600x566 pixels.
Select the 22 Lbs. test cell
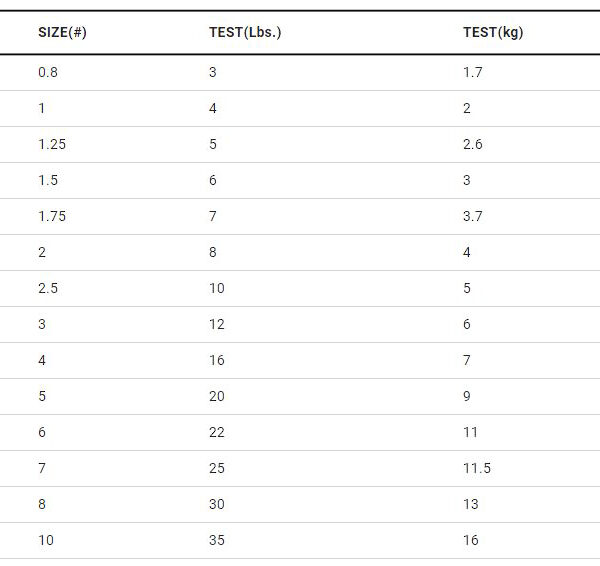coord(217,432)
